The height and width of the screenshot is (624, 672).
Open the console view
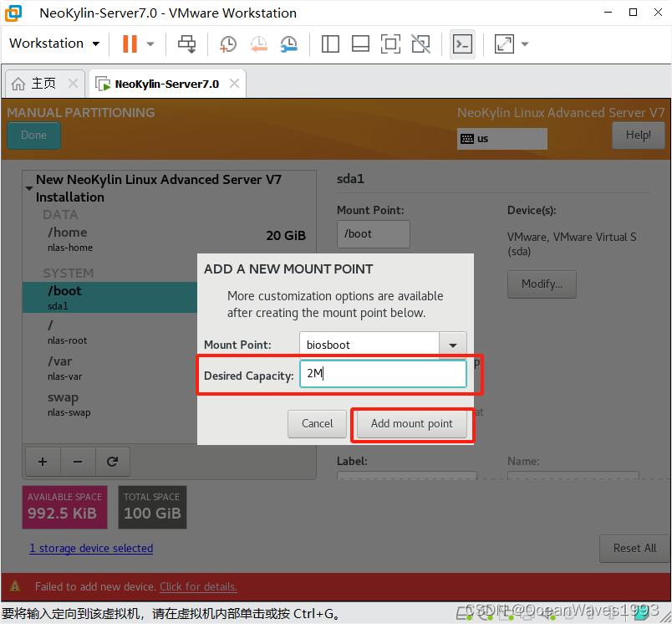[x=462, y=43]
